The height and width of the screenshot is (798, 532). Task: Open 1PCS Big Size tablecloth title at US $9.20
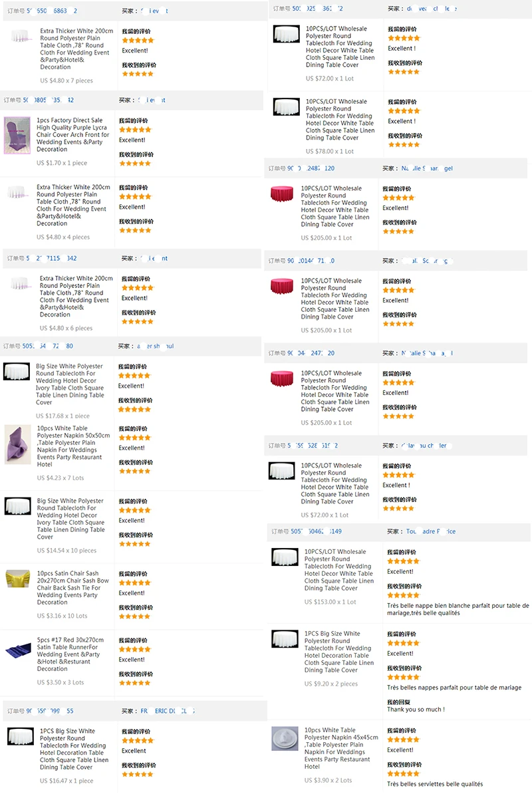click(339, 652)
